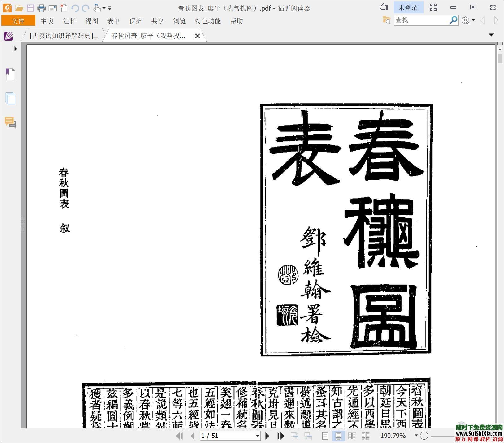Switch to facing pages view mode
The image size is (504, 443).
click(352, 436)
